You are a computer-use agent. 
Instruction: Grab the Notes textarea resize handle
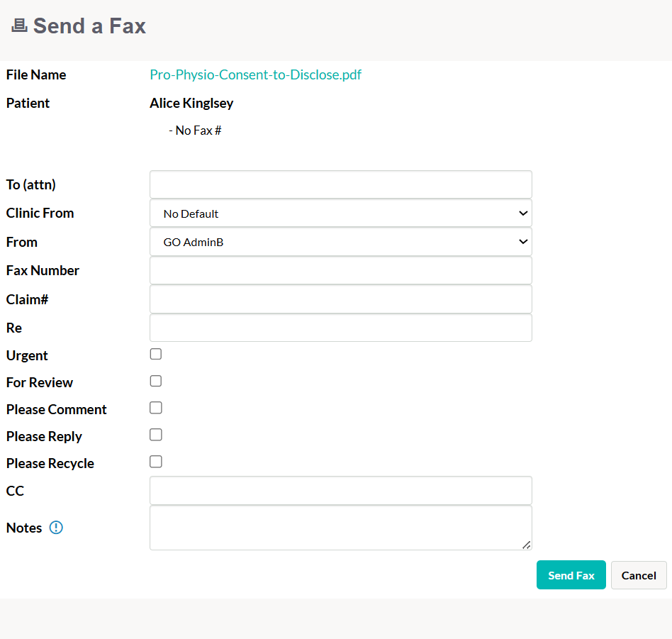pos(526,545)
